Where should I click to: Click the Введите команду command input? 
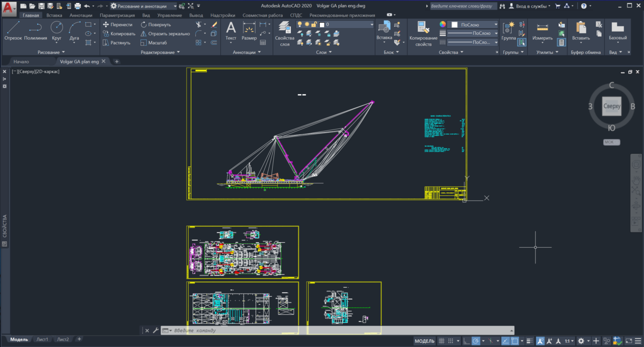tap(337, 330)
